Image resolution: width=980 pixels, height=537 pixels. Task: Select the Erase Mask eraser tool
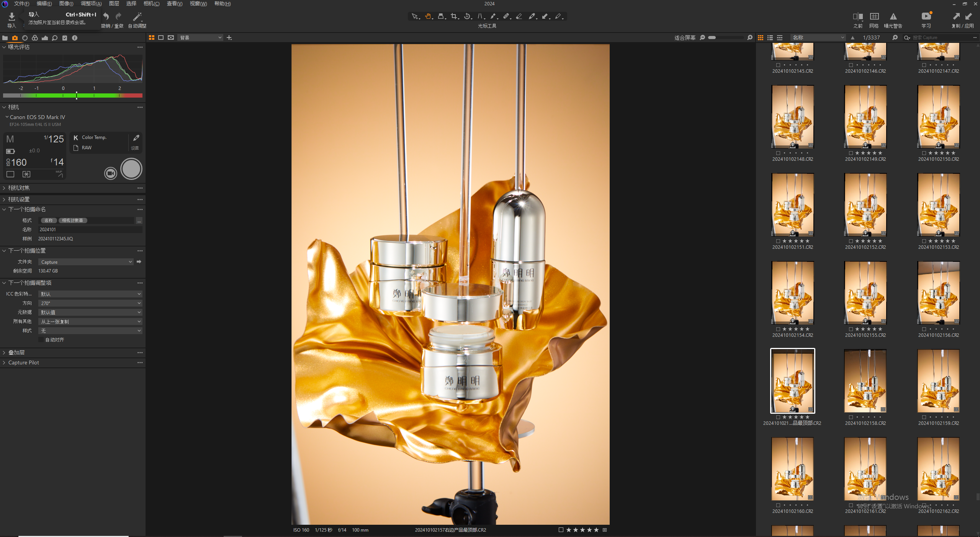(x=519, y=16)
